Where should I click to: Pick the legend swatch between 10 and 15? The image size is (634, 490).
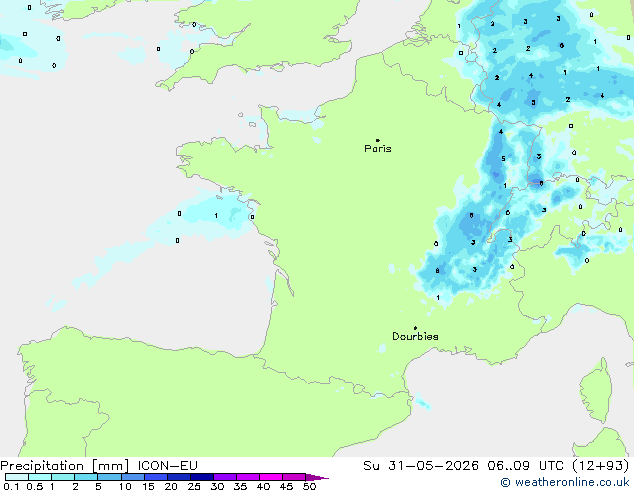pyautogui.click(x=132, y=477)
